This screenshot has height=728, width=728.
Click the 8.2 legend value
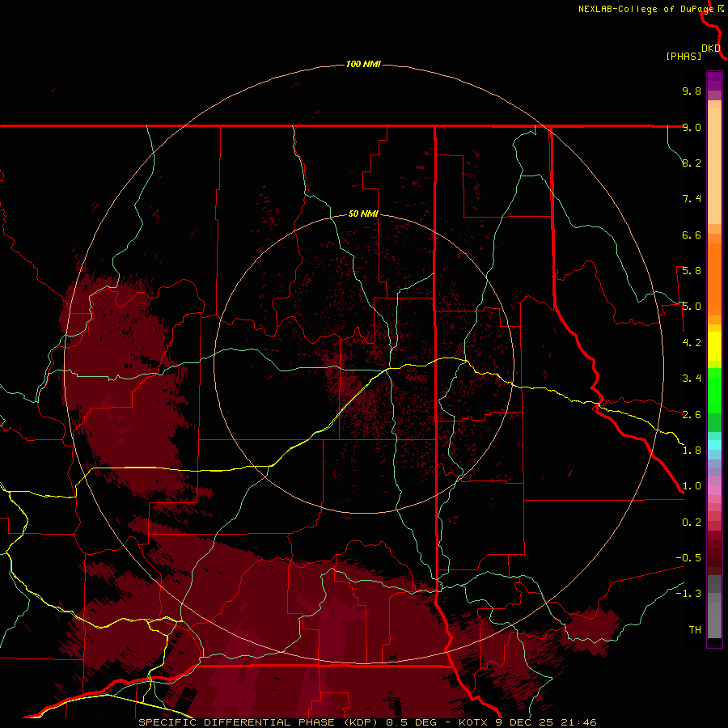coord(692,163)
